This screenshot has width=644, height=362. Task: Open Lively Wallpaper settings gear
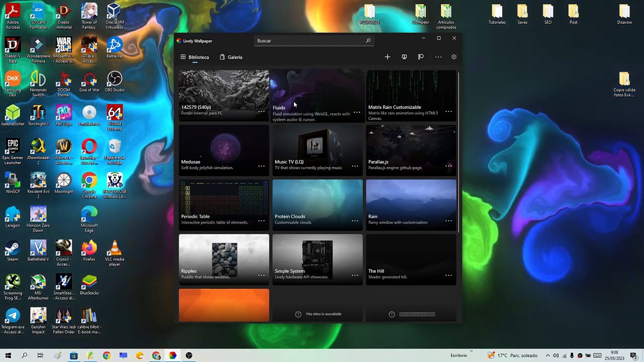click(454, 57)
